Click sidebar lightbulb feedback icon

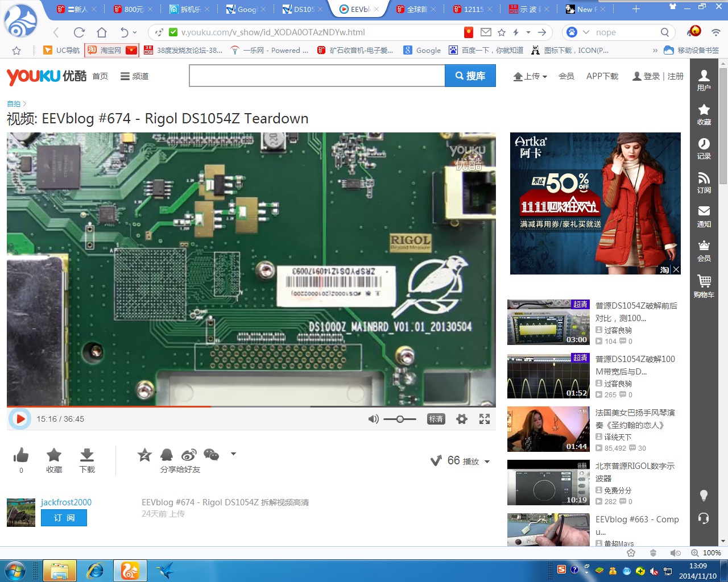(x=704, y=495)
